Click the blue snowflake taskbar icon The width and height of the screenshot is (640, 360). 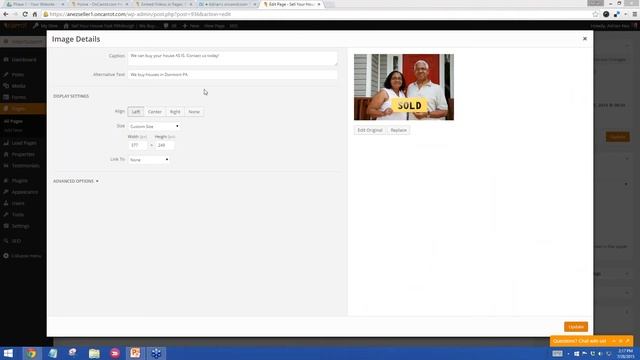point(156,353)
